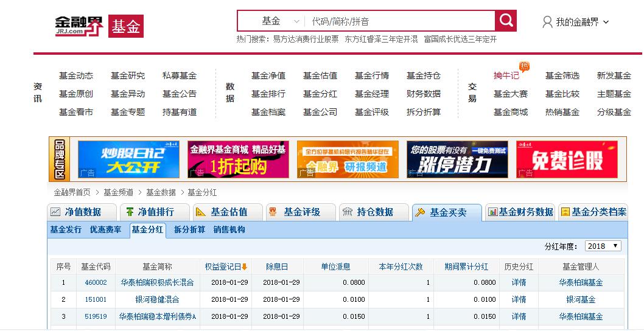Click the 炒股日记大公开 ad banner
Image resolution: width=644 pixels, height=331 pixels.
[128, 159]
